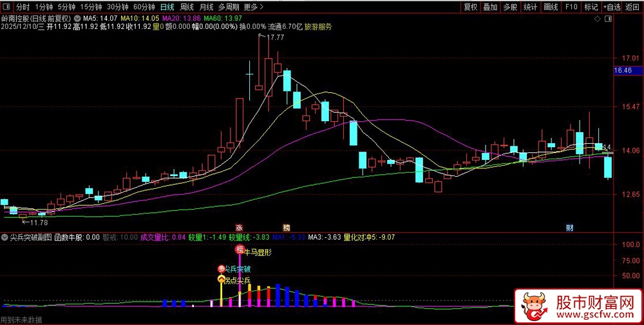Switch to the 1分钟 period
The width and height of the screenshot is (644, 325).
(44, 7)
